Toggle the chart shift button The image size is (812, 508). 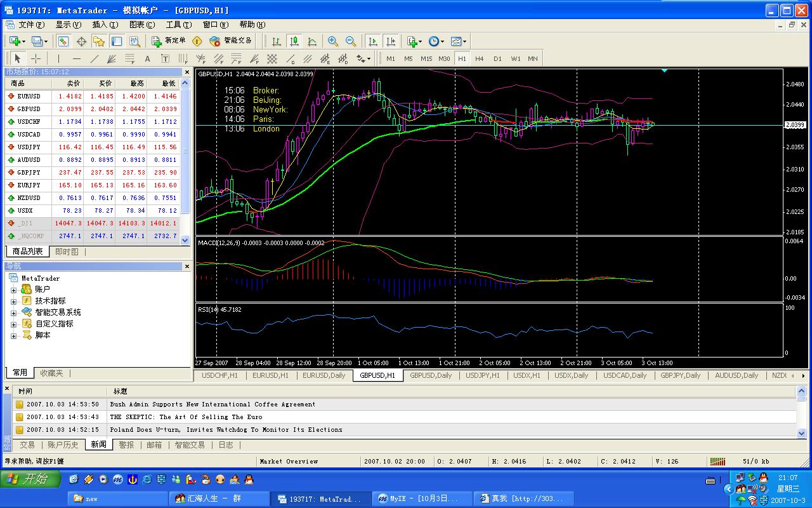[391, 41]
